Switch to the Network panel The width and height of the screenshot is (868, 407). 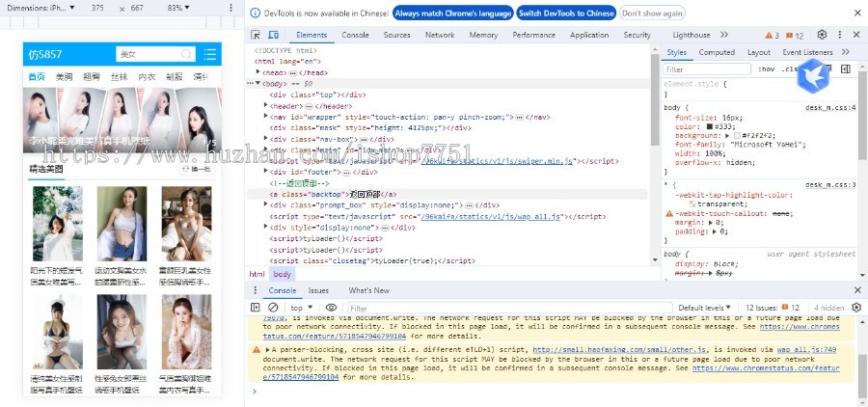tap(440, 35)
